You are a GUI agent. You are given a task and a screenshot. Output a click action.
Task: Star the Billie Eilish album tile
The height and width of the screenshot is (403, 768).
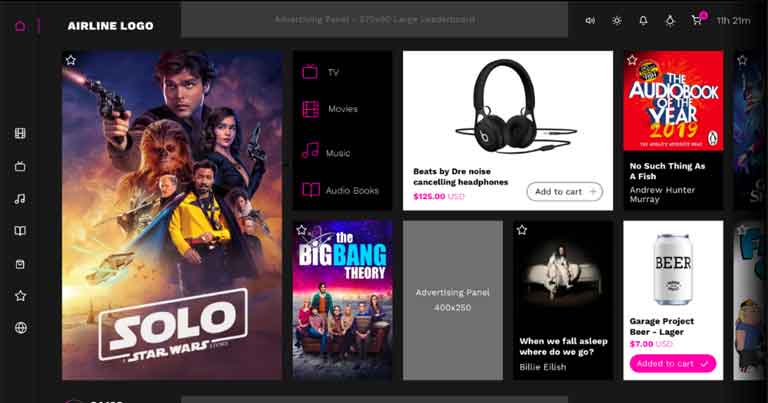pos(522,229)
